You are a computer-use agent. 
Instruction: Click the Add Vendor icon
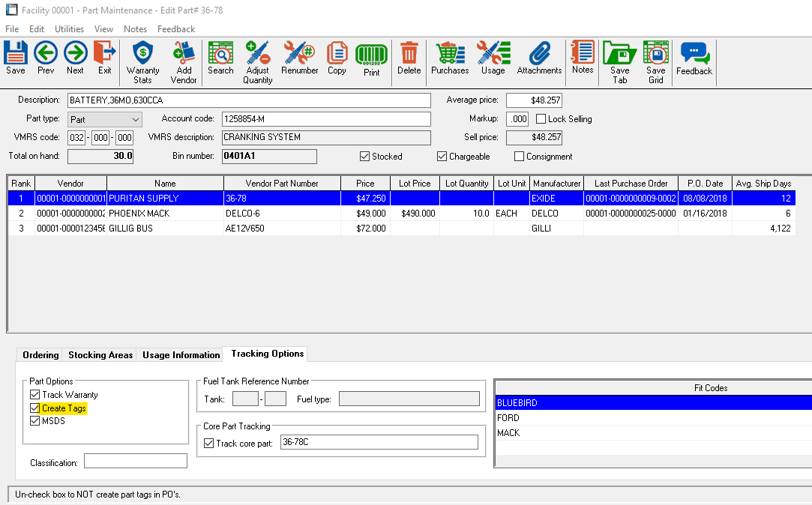(184, 61)
